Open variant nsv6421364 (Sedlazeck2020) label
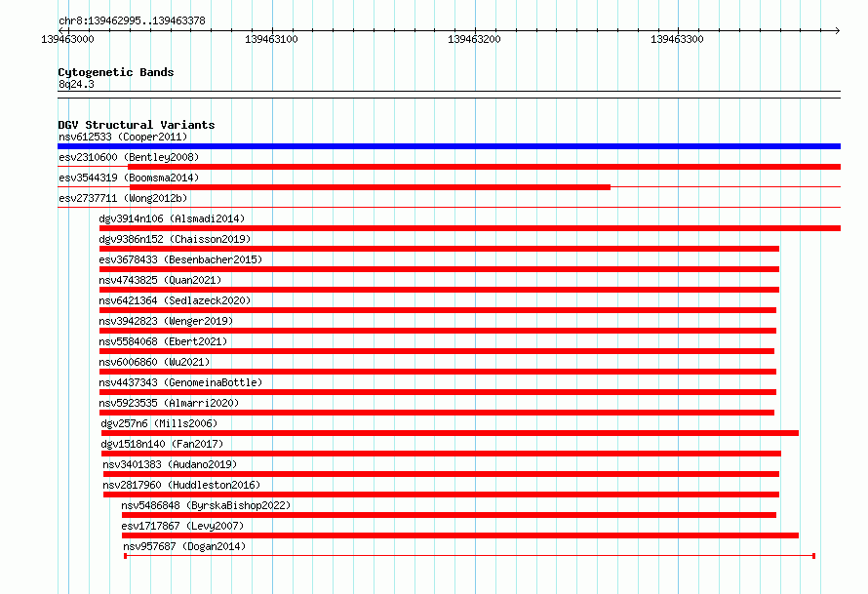This screenshot has height=594, width=868. [x=175, y=300]
